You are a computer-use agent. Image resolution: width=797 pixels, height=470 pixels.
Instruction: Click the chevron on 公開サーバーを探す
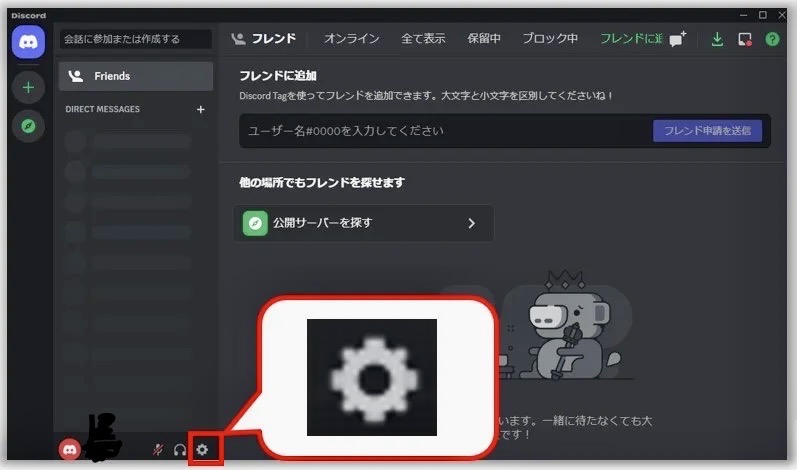(472, 223)
